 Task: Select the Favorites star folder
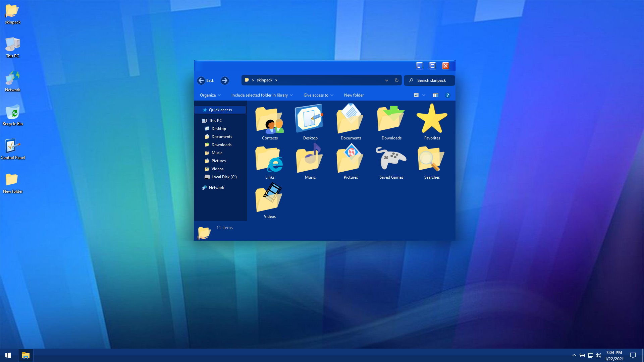[432, 119]
